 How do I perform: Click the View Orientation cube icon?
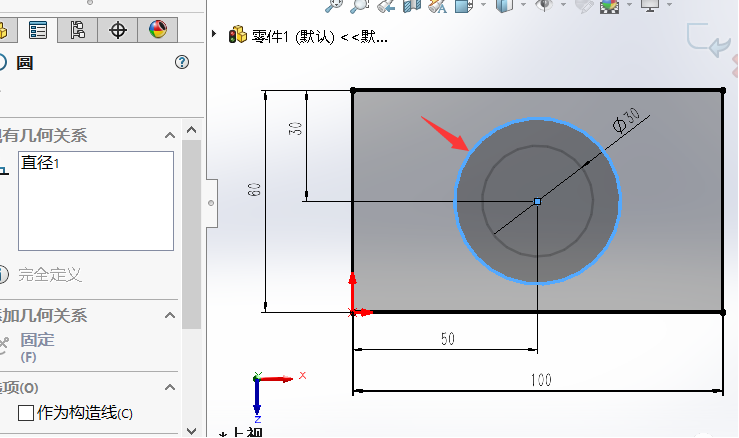click(464, 6)
